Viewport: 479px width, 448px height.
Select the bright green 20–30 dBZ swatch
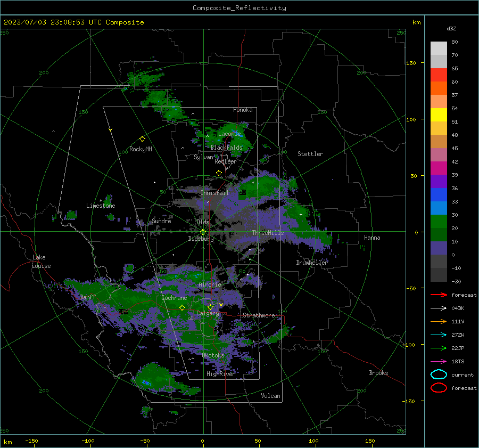tap(439, 222)
